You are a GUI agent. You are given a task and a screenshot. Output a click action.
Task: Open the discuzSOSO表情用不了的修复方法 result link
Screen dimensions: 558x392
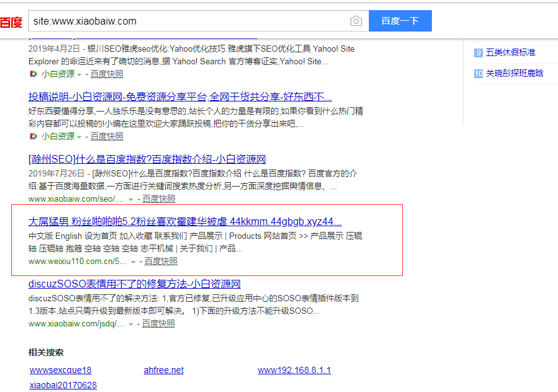134,284
